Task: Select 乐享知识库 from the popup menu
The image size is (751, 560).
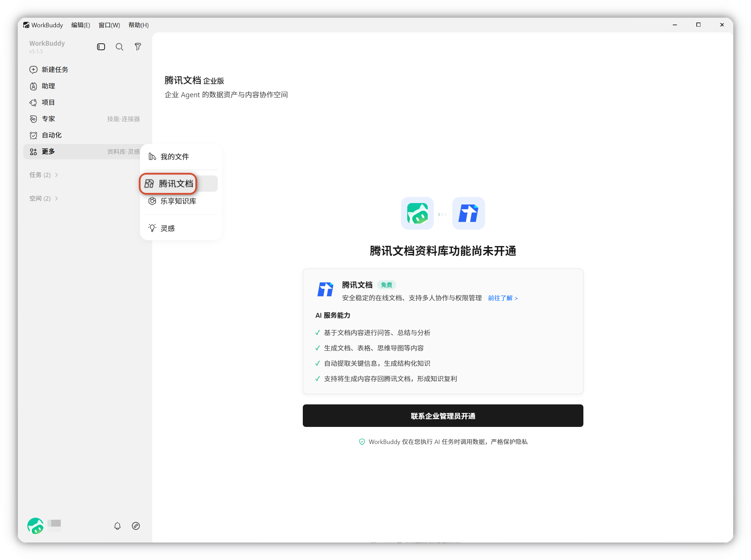Action: [181, 201]
